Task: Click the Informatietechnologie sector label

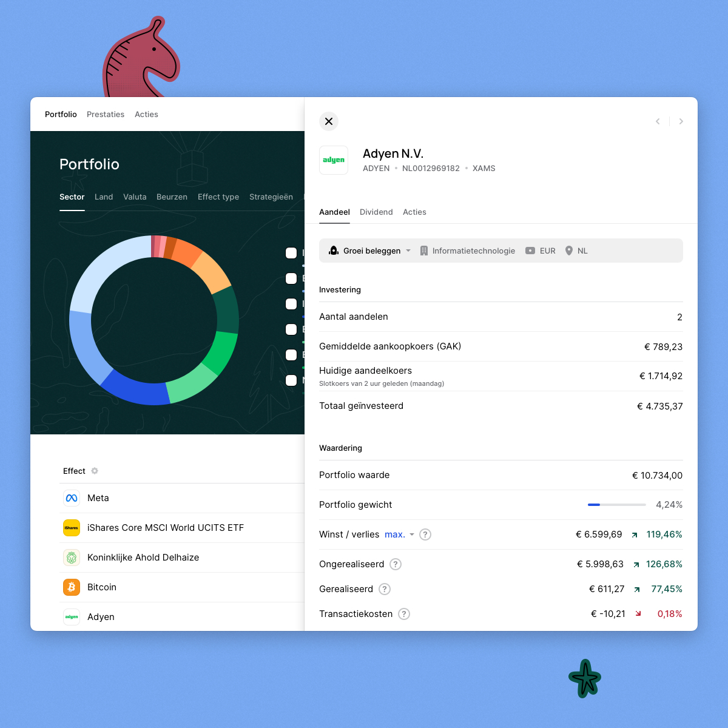Action: (x=474, y=251)
